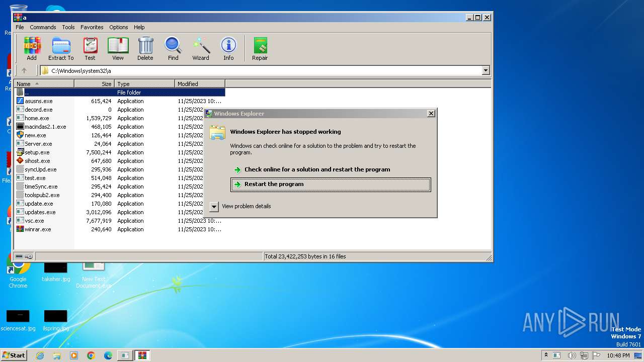The width and height of the screenshot is (644, 362).
Task: Select sciencesat.jpg desktop file
Action: [18, 321]
